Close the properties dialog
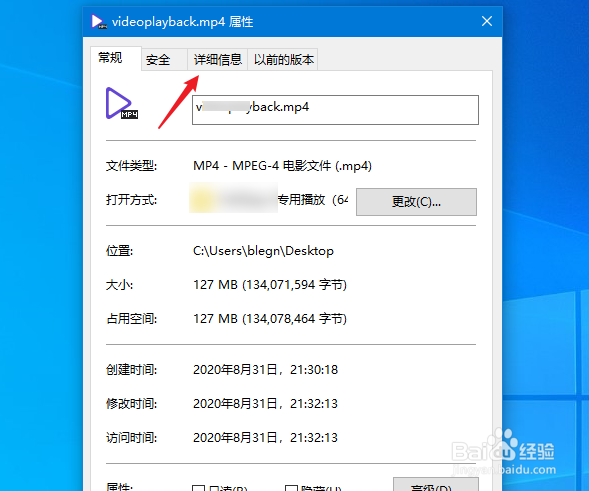Screen dimensions: 589x491 point(487,21)
